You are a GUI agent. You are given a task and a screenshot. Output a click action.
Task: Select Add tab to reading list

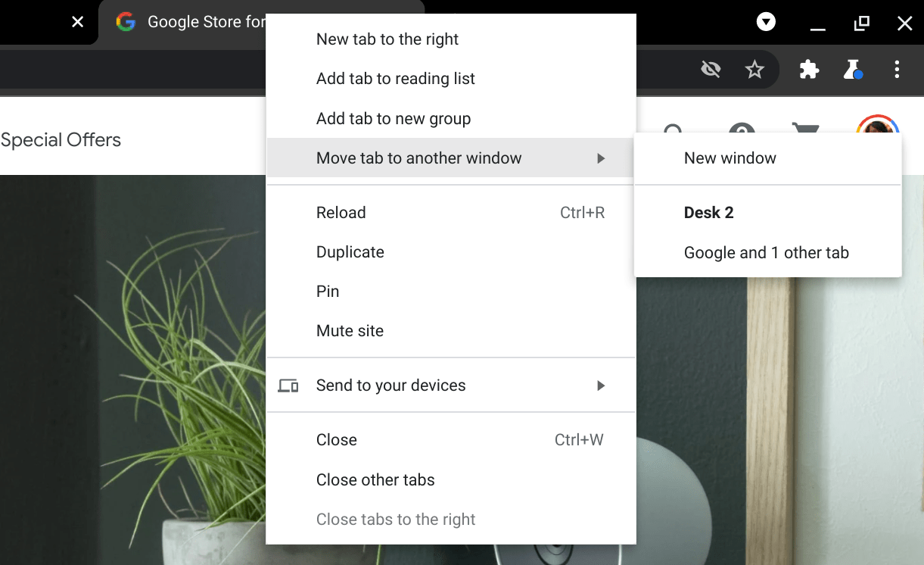(451, 79)
